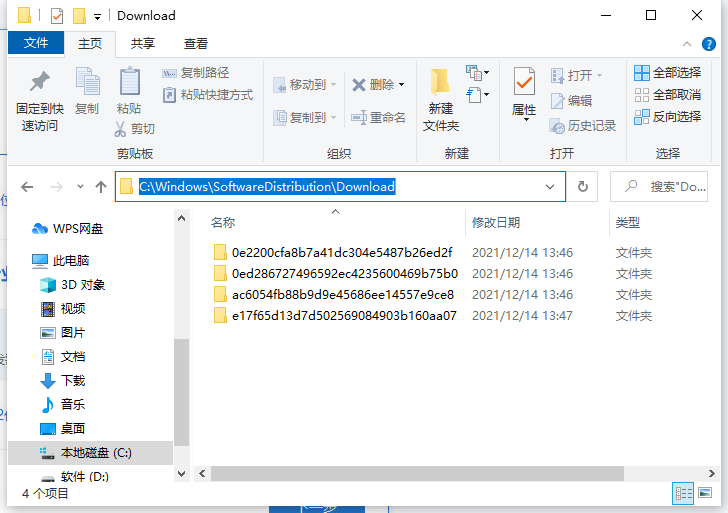The width and height of the screenshot is (728, 513).
Task: Click the Delete X icon
Action: click(x=359, y=85)
